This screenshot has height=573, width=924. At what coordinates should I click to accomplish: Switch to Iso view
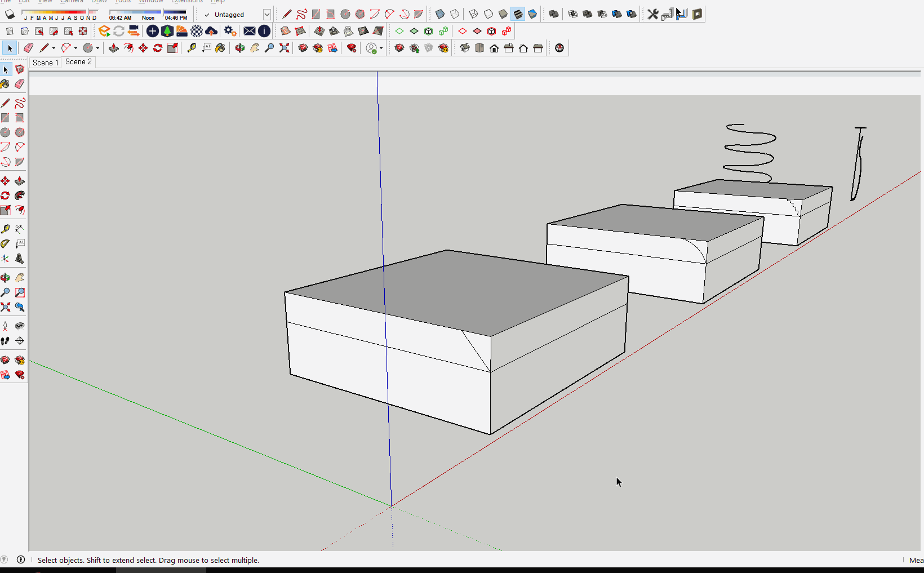pyautogui.click(x=465, y=48)
